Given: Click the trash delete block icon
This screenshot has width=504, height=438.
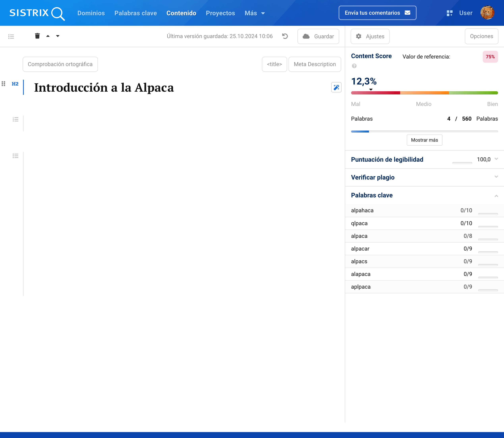Looking at the screenshot, I should coord(37,36).
